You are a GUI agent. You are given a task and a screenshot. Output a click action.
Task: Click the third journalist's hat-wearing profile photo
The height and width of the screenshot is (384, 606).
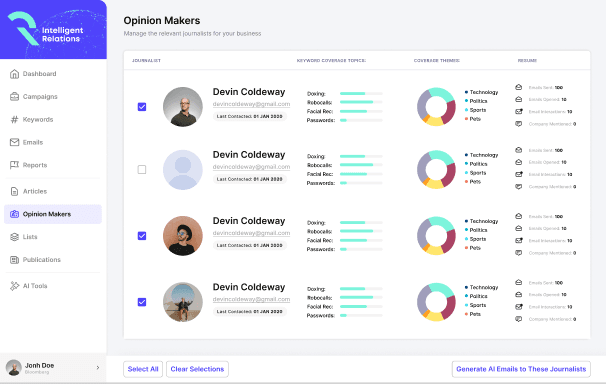coord(183,236)
